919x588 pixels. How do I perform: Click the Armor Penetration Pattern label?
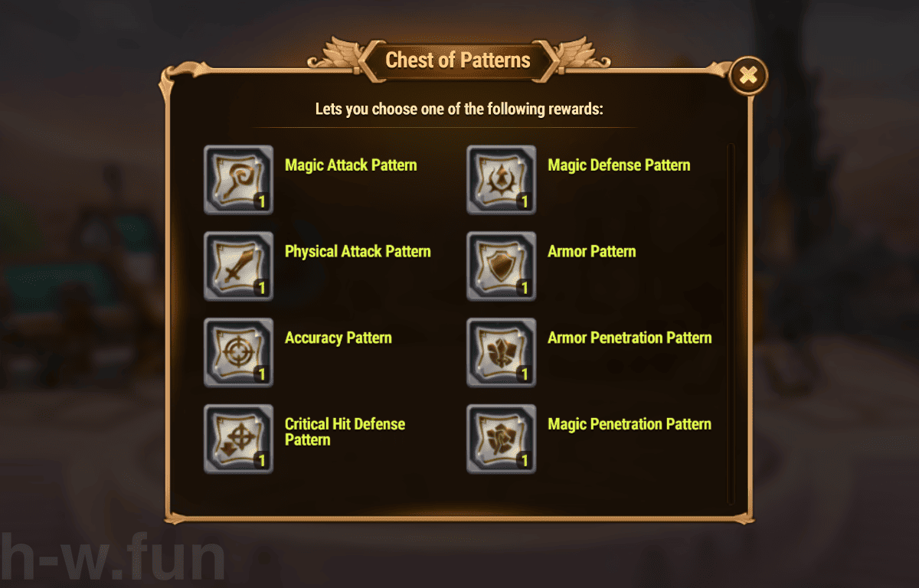pos(630,338)
